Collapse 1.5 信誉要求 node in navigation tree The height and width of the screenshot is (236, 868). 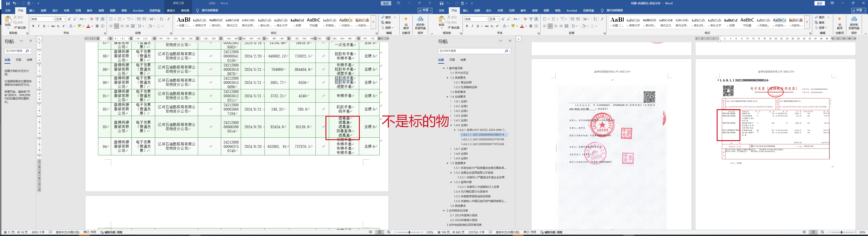pos(447,163)
